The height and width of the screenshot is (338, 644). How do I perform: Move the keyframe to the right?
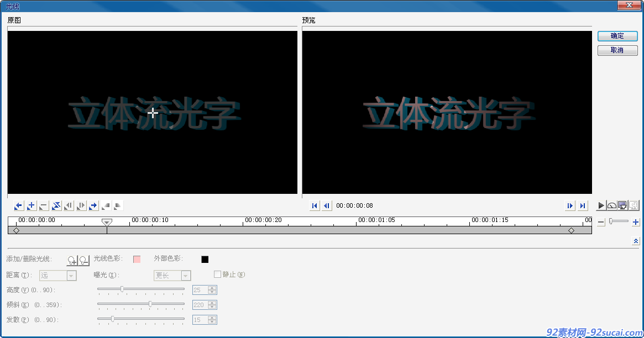pyautogui.click(x=81, y=206)
